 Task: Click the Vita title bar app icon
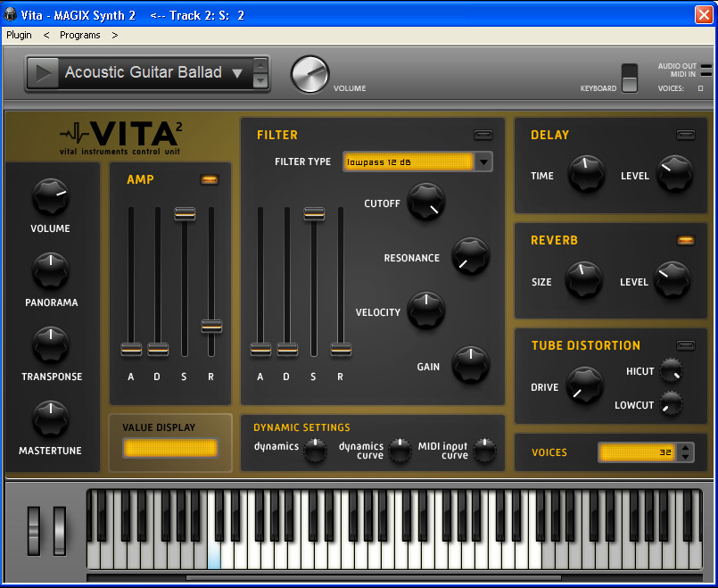coord(10,14)
